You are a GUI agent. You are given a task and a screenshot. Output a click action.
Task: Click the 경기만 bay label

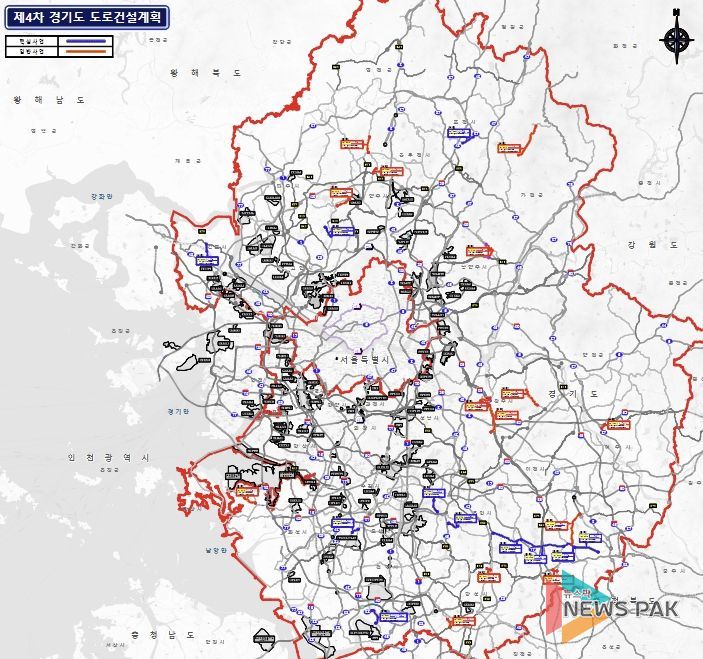coord(179,411)
